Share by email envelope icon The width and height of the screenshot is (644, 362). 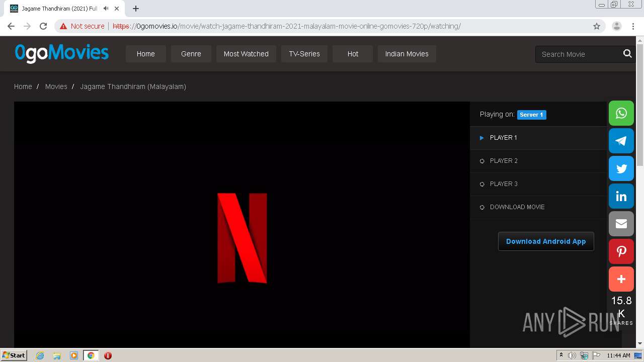point(621,224)
